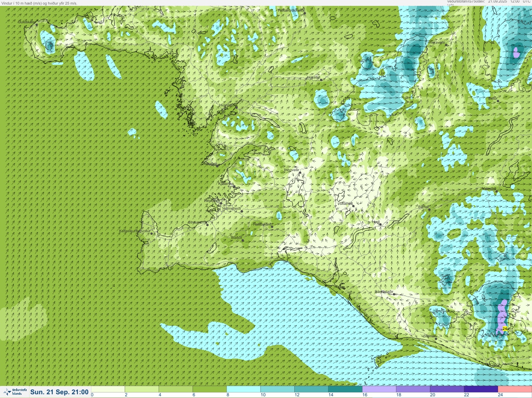Click the 20–22 m/s violet legend swatch
The height and width of the screenshot is (398, 532).
coord(447,389)
